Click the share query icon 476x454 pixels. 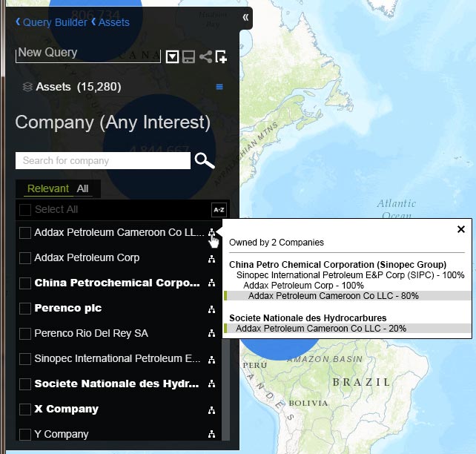coord(205,57)
